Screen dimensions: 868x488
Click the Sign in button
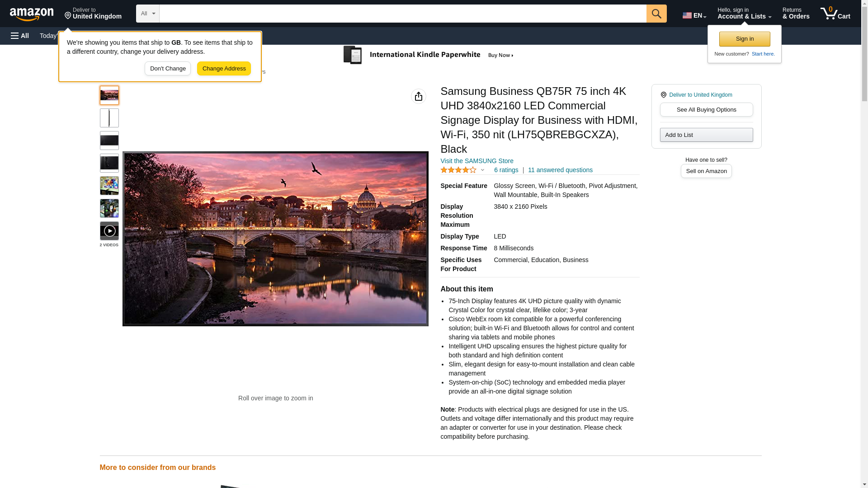point(744,39)
